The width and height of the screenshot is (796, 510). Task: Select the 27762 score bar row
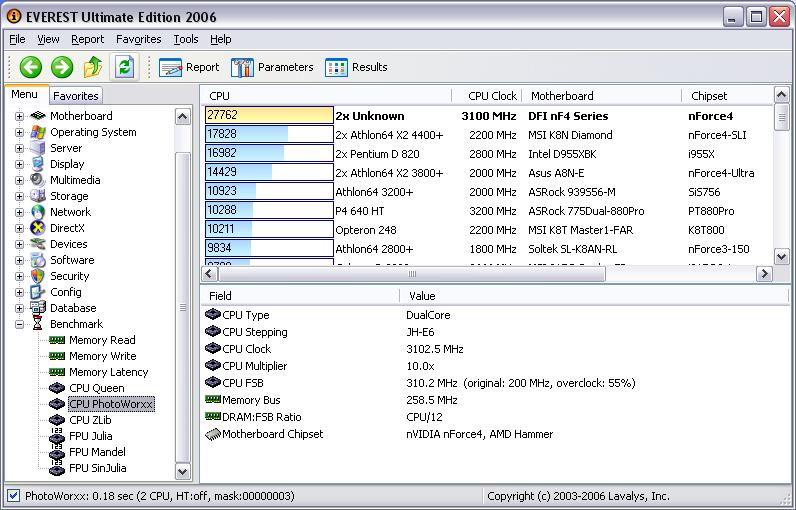269,115
